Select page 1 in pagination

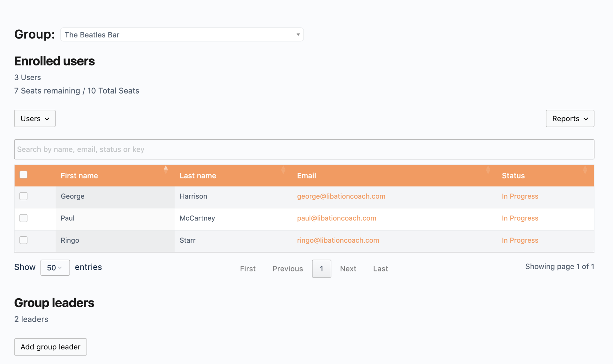[322, 269]
